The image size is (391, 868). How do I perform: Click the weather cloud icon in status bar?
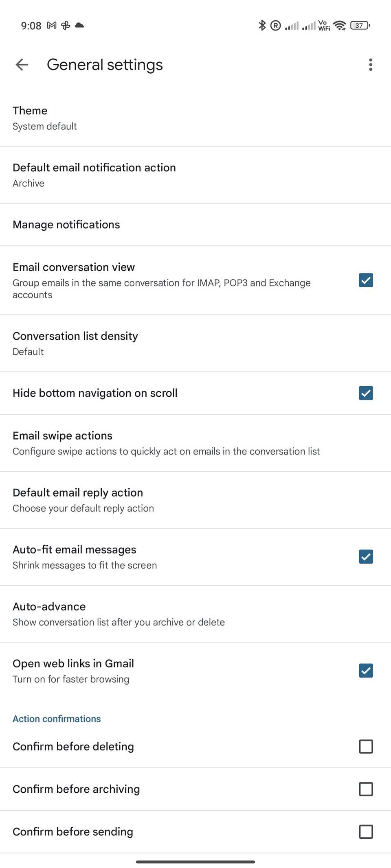pyautogui.click(x=79, y=26)
